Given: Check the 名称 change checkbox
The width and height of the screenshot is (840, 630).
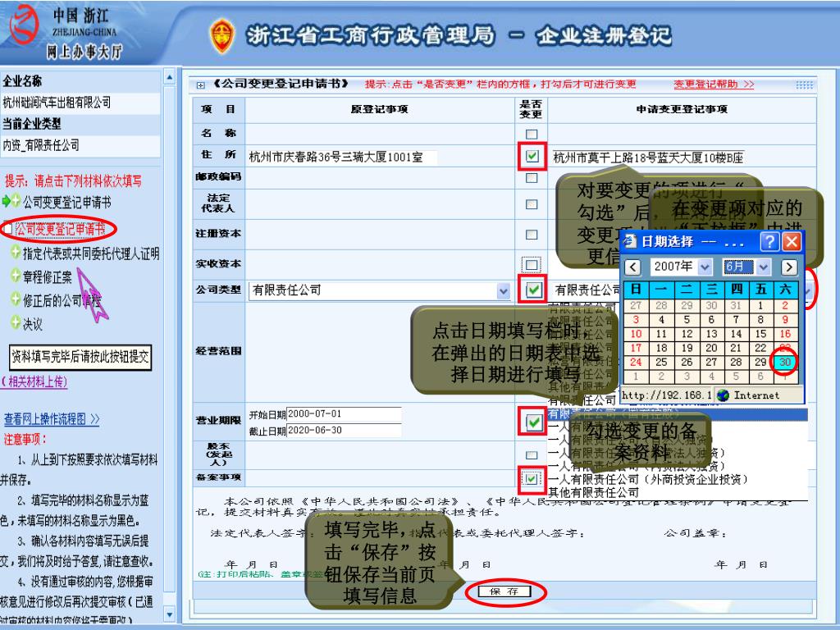Looking at the screenshot, I should 532,134.
